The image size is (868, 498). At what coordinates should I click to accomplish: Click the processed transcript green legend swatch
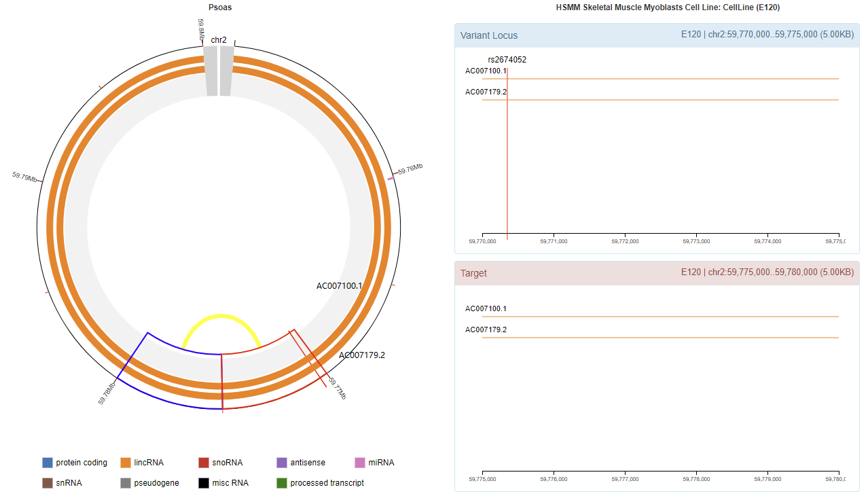pyautogui.click(x=282, y=483)
